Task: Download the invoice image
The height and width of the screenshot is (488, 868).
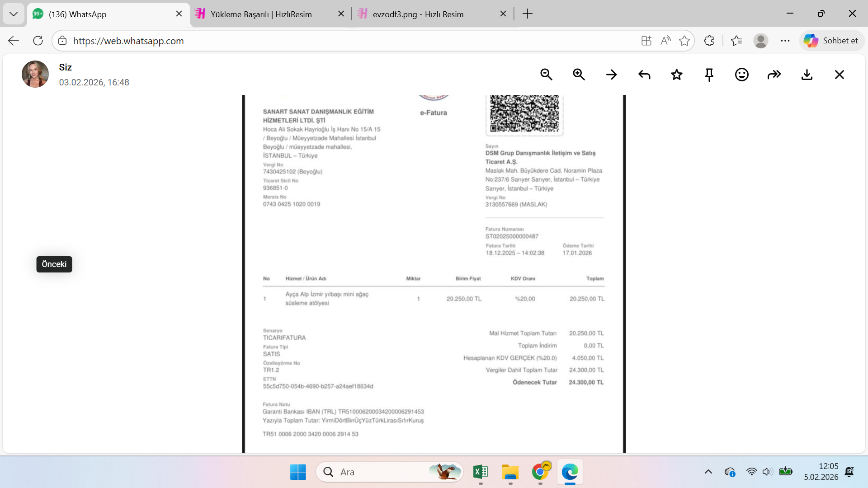Action: 807,75
